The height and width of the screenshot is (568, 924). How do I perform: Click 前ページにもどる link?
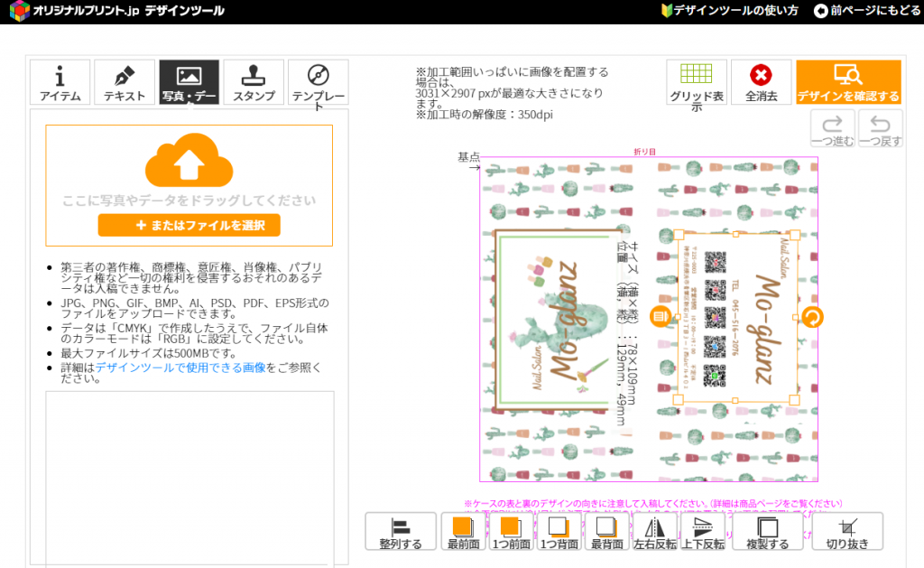[868, 11]
